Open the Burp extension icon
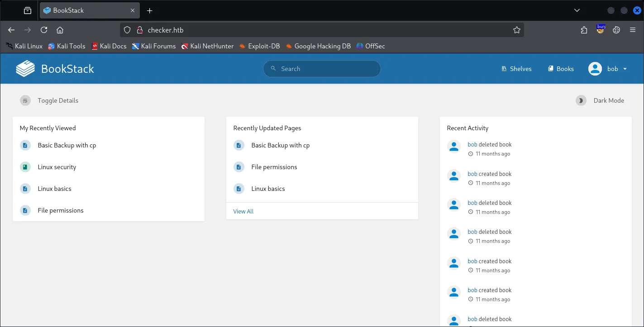Screen dimensions: 644x327 (x=601, y=29)
